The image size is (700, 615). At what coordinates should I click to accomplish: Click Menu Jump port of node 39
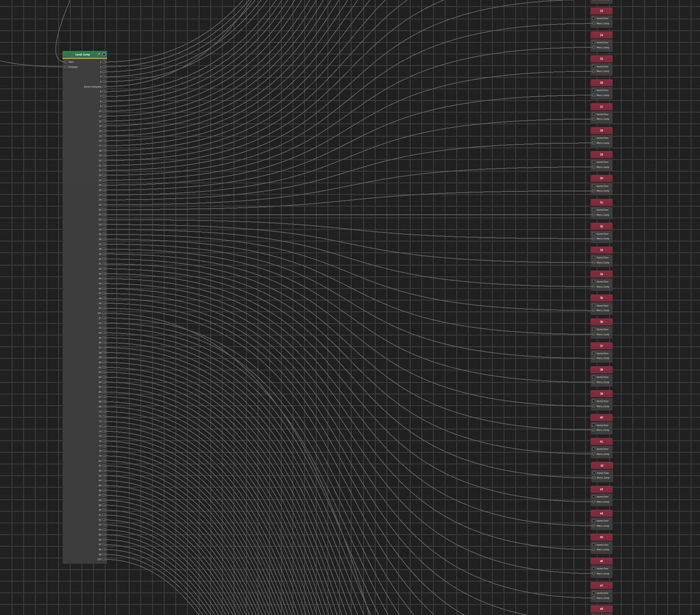click(x=594, y=406)
